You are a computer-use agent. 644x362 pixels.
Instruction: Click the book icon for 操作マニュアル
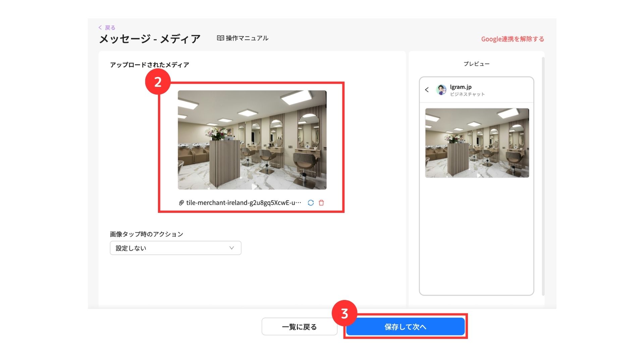pos(220,38)
